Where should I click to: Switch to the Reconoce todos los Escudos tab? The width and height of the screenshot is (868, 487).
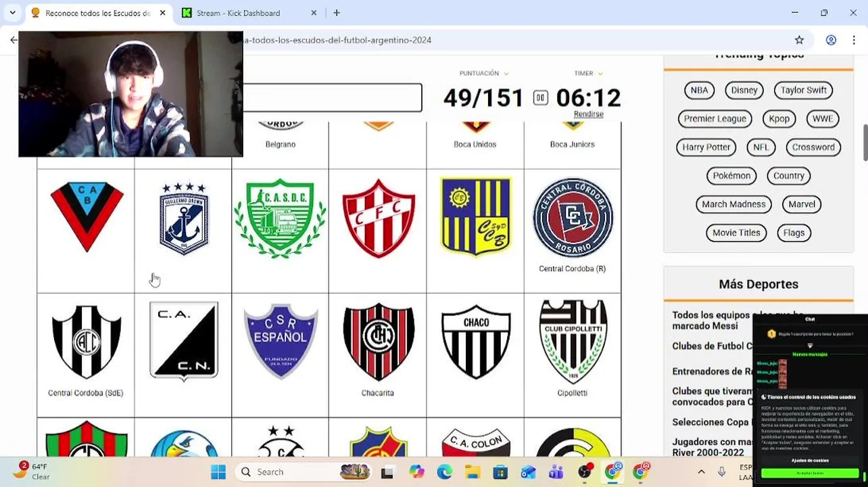tap(99, 13)
